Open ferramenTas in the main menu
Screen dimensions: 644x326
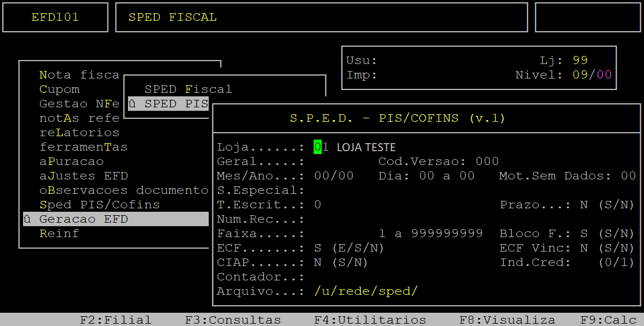(84, 147)
